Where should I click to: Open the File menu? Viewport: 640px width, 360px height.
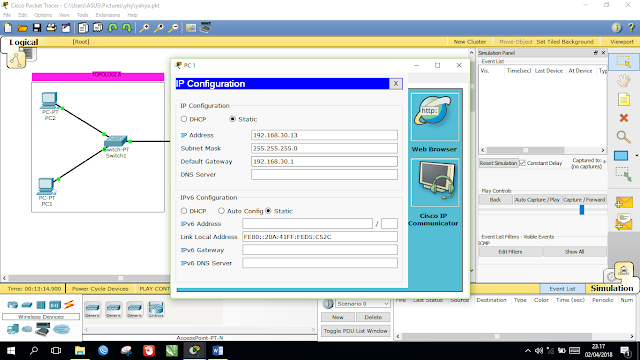pos(7,15)
